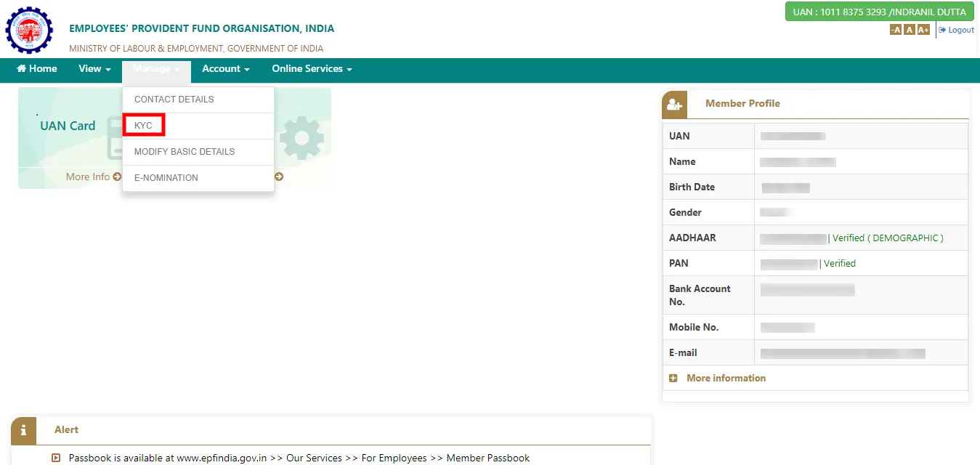Open the E-Nomination menu entry
980x465 pixels.
198,178
